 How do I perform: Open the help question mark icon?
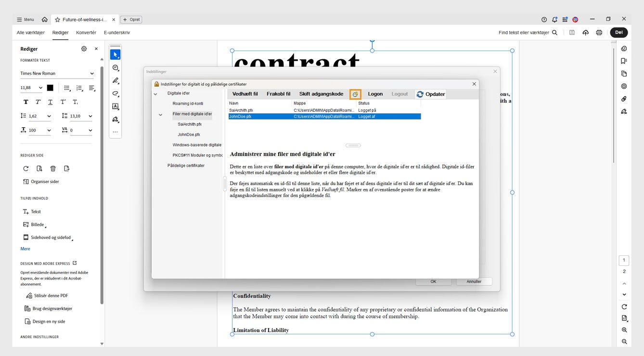click(x=544, y=20)
